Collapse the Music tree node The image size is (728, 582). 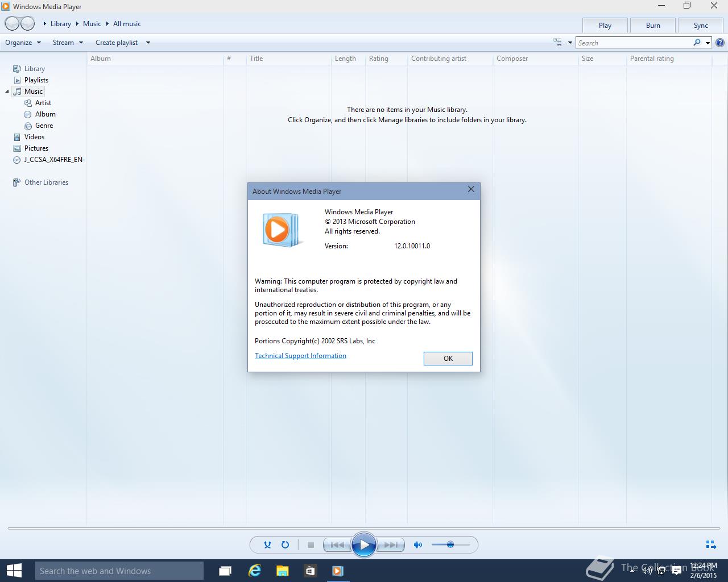click(x=7, y=92)
